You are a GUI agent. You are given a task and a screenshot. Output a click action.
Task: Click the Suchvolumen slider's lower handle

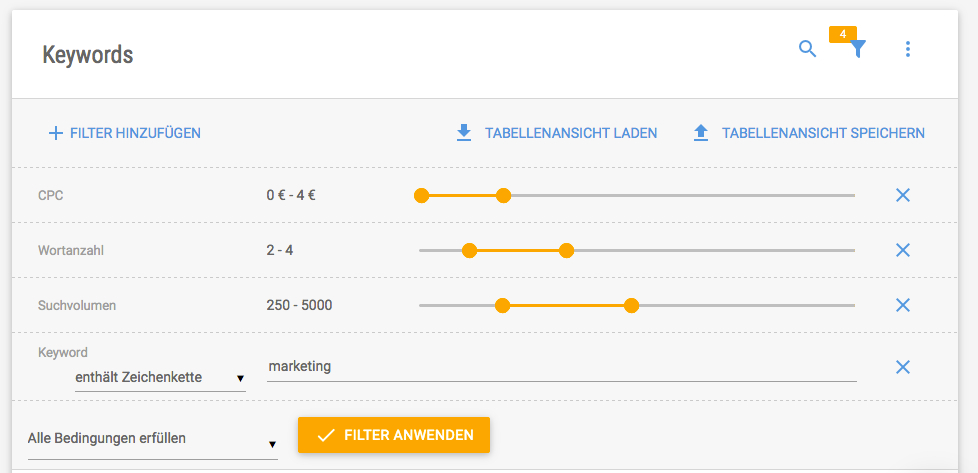[503, 305]
